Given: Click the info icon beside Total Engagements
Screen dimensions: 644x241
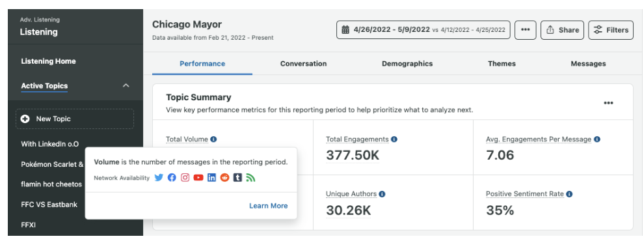Looking at the screenshot, I should pyautogui.click(x=394, y=139).
